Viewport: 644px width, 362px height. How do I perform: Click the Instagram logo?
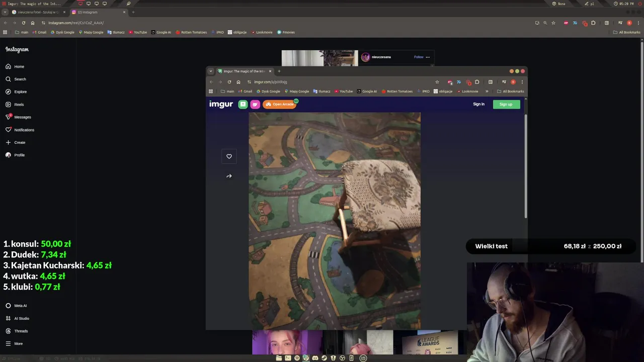click(x=17, y=49)
